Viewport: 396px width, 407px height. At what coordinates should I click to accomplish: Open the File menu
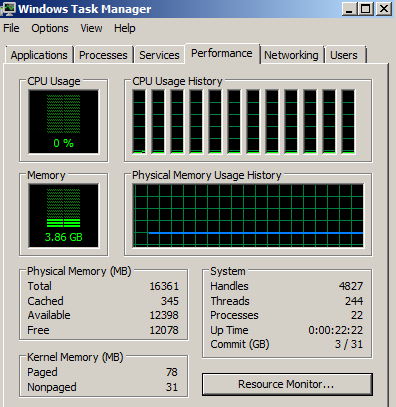pyautogui.click(x=11, y=28)
